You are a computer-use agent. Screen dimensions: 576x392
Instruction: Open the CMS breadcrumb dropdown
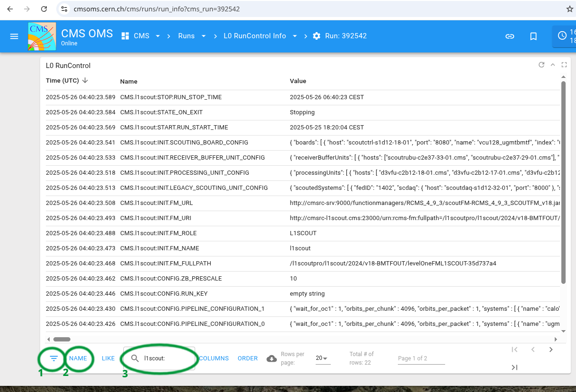coord(157,36)
